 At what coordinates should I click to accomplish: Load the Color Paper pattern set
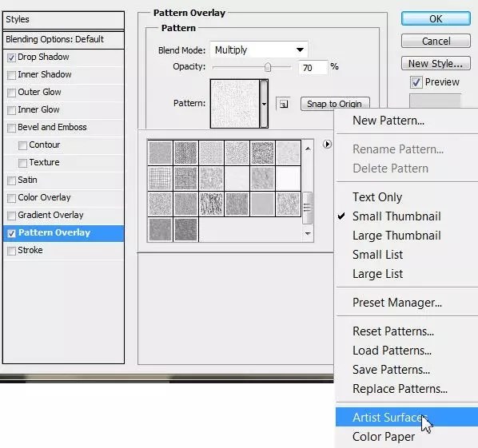(384, 437)
